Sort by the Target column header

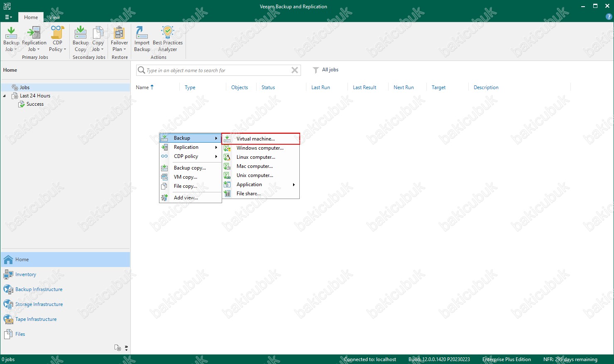438,87
